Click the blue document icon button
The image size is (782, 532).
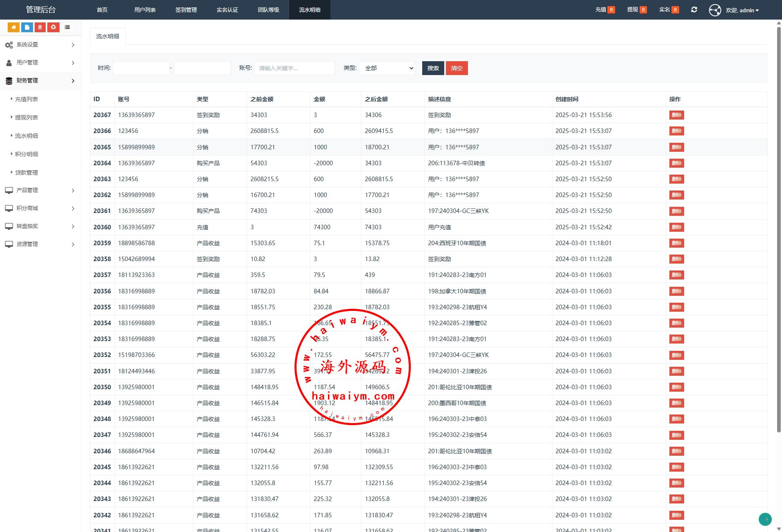pyautogui.click(x=27, y=27)
